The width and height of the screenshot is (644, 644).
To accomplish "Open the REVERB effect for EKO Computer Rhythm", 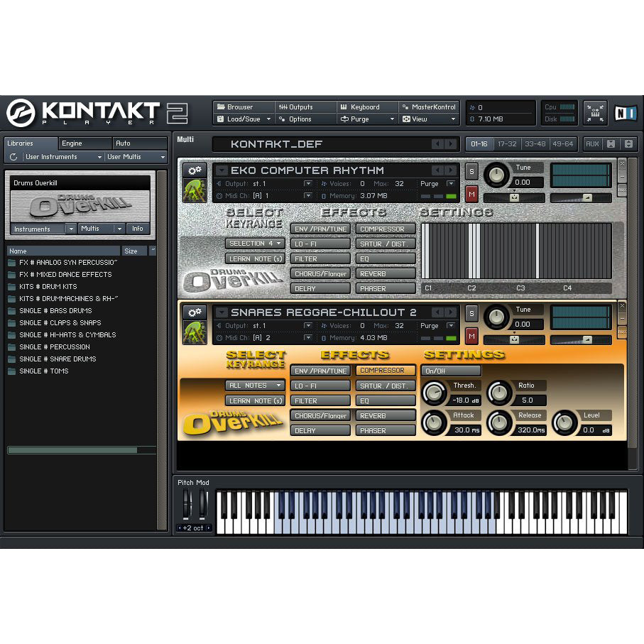I will tap(385, 273).
